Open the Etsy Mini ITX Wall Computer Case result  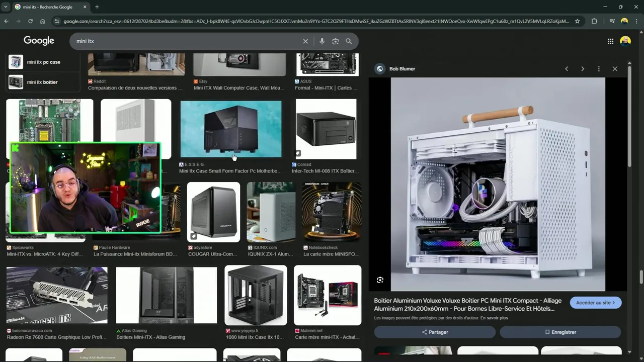coord(239,88)
